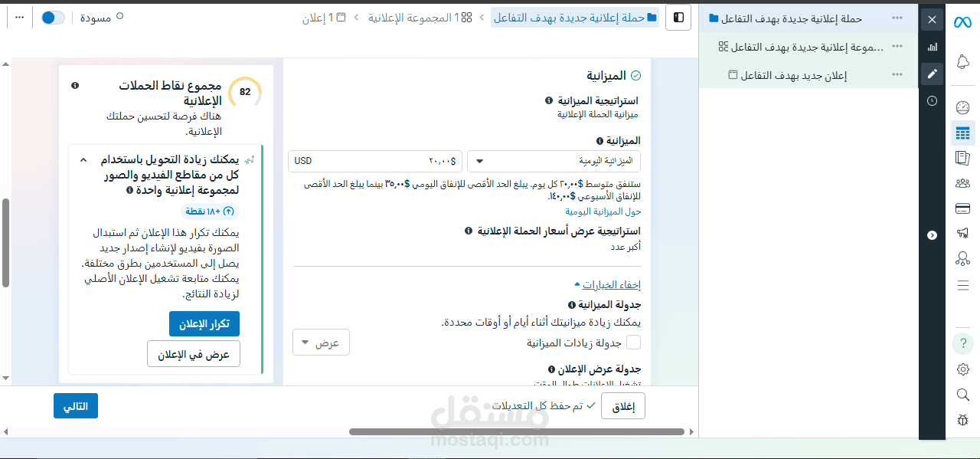This screenshot has height=459, width=980.
Task: Open the حول الميزانية اليومية link
Action: point(603,211)
